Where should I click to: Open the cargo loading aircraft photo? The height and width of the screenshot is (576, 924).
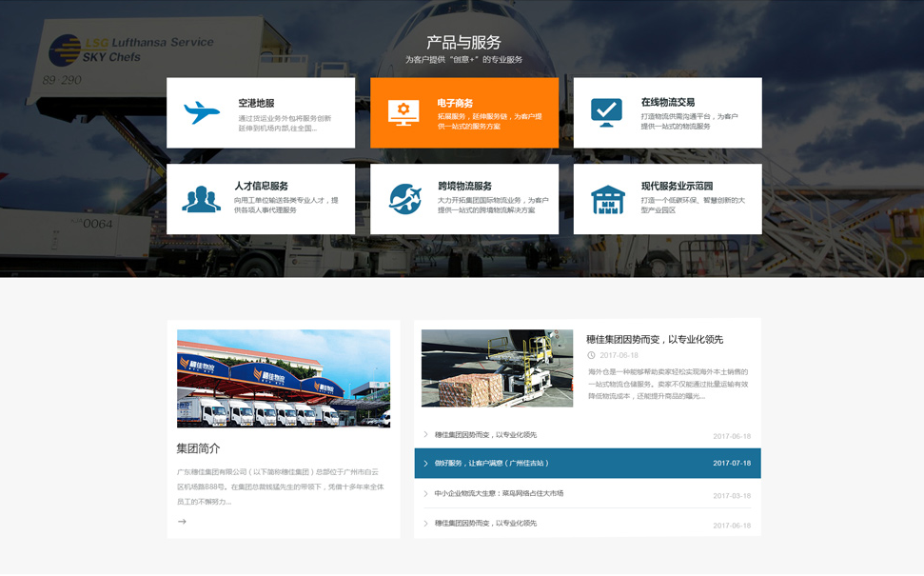click(497, 368)
